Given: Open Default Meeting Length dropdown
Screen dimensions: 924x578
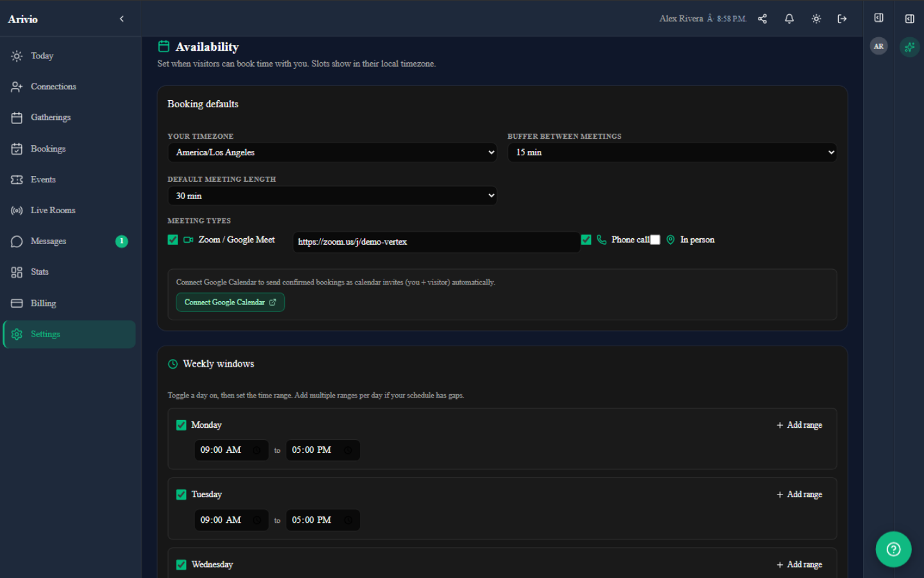Looking at the screenshot, I should 332,196.
